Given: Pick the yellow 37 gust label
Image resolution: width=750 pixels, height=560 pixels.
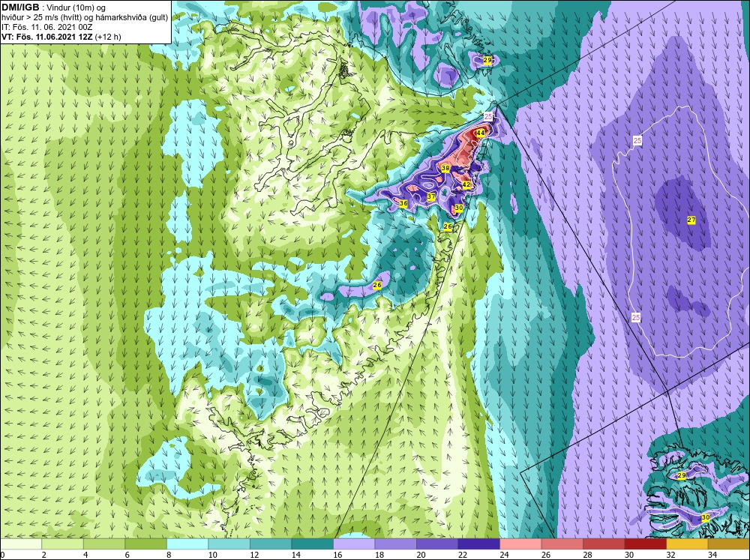Looking at the screenshot, I should (x=431, y=196).
